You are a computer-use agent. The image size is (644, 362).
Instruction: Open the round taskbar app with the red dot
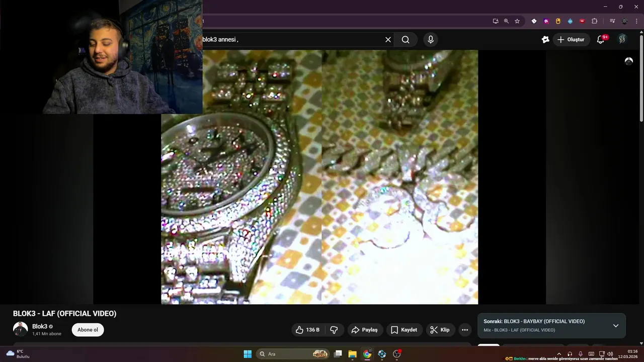point(397,354)
